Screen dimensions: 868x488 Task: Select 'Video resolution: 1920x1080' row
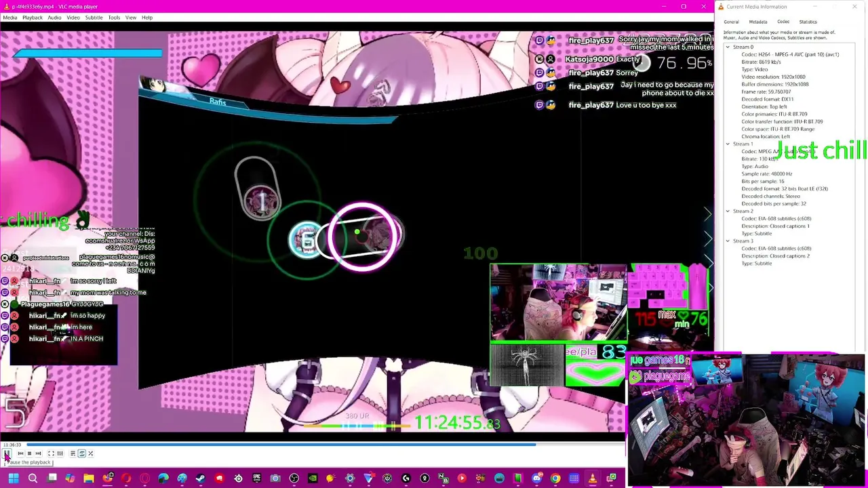point(773,77)
